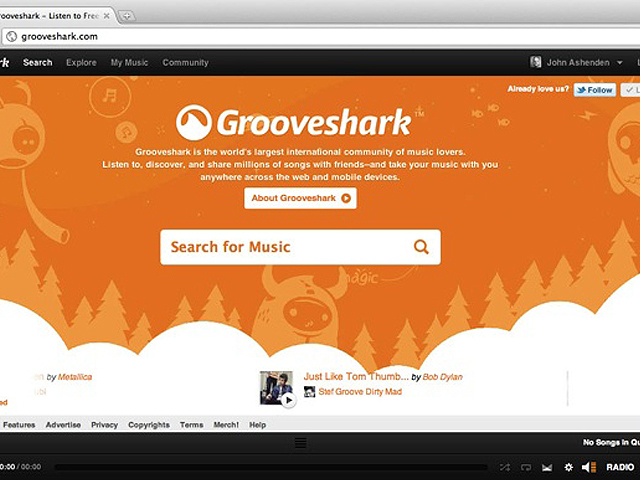Open the Terms footer link
The image size is (640, 480).
191,425
